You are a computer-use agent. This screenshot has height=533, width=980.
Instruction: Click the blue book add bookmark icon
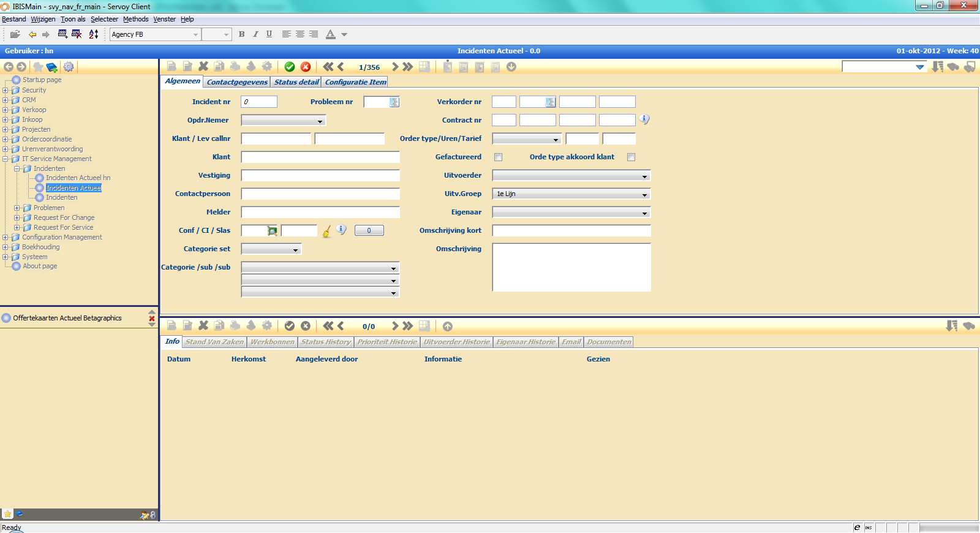click(52, 67)
